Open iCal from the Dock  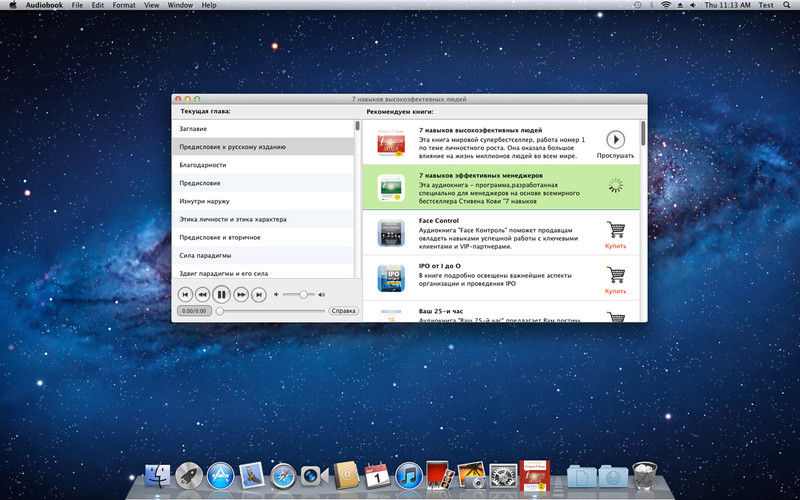click(377, 476)
